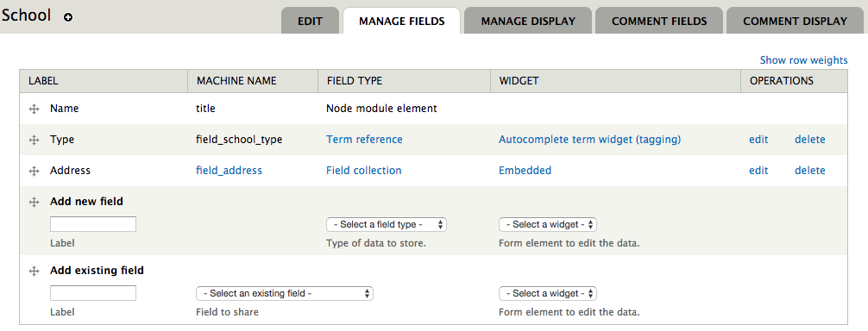Open the Select an existing field dropdown

285,293
